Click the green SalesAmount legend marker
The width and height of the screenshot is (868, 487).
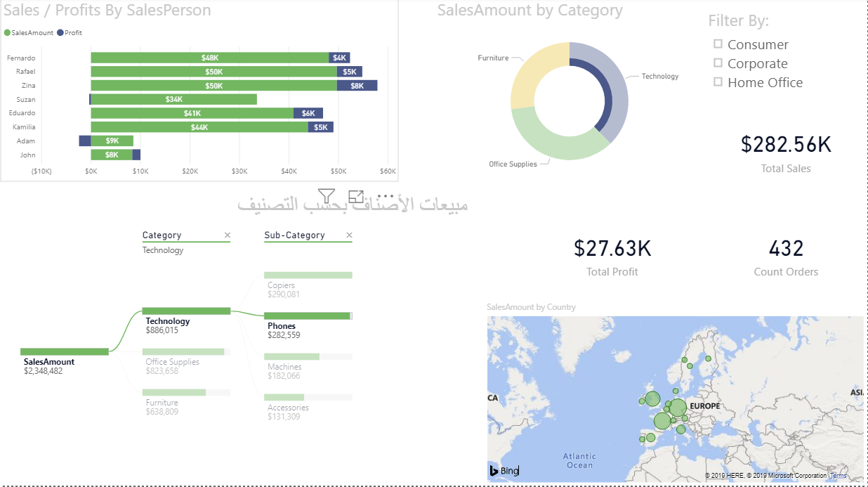(x=8, y=33)
